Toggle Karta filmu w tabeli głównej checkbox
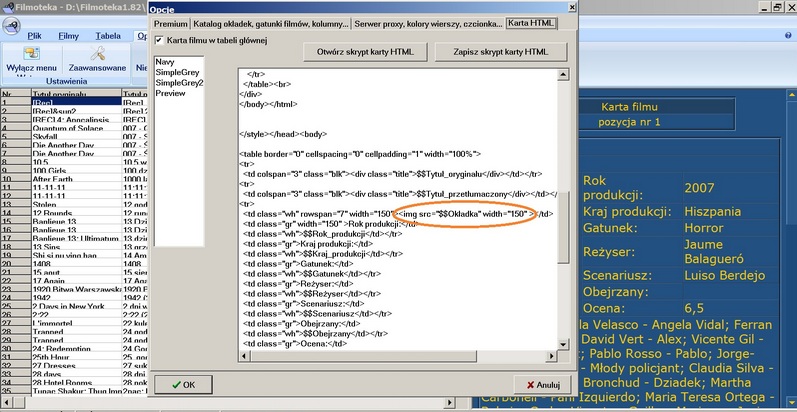 [160, 40]
